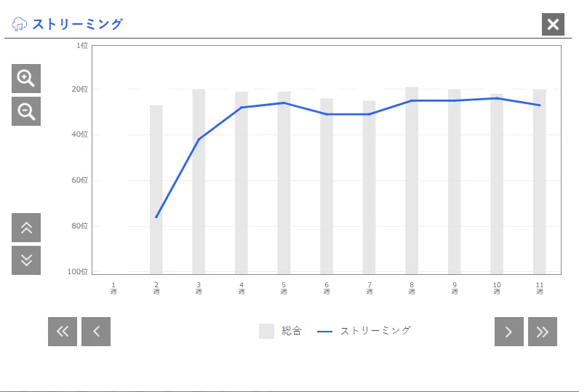Select the week 3 data point on the blue line
The height and width of the screenshot is (392, 579).
coord(199,139)
